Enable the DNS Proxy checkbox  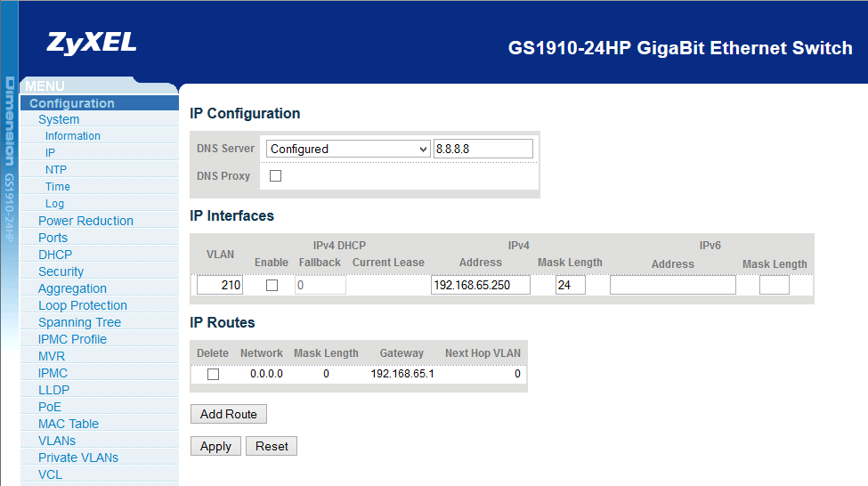pos(275,176)
